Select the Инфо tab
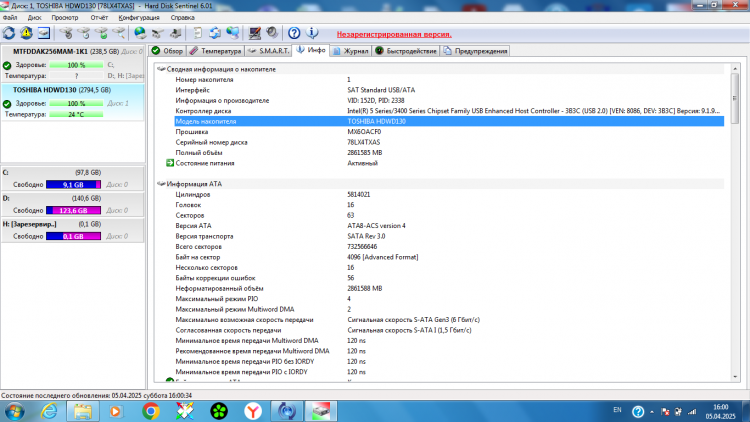 310,50
